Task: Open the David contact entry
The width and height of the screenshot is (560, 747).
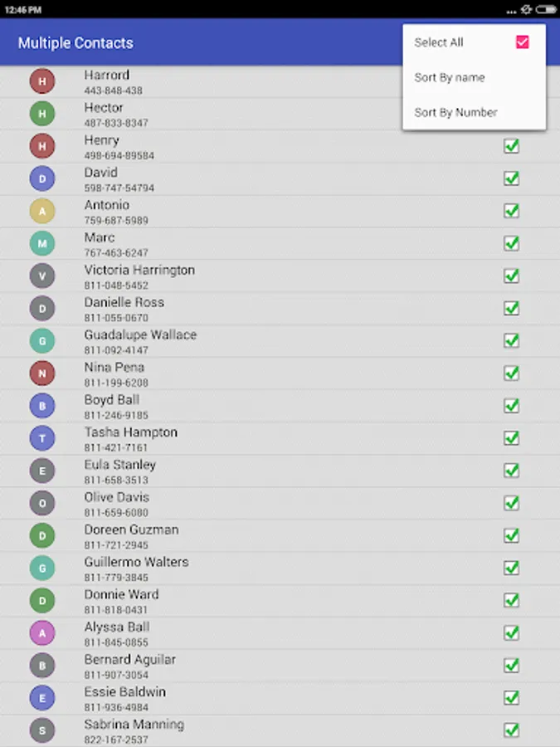Action: coord(280,179)
